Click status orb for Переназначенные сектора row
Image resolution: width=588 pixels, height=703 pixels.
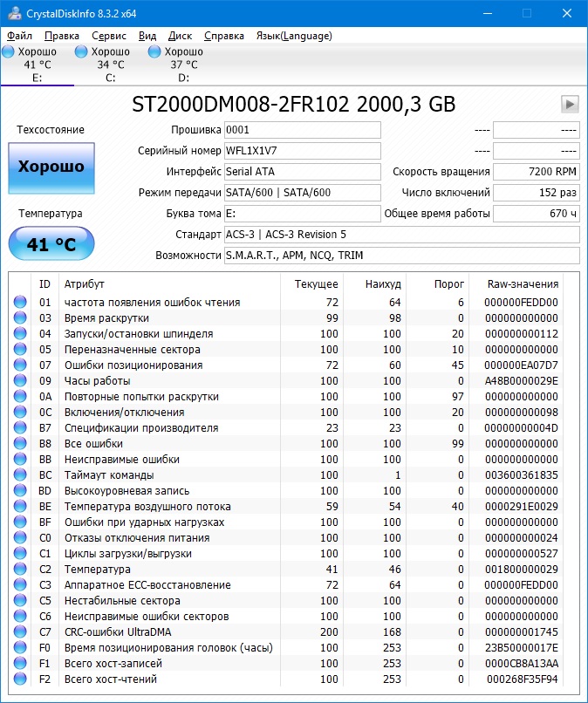20,349
